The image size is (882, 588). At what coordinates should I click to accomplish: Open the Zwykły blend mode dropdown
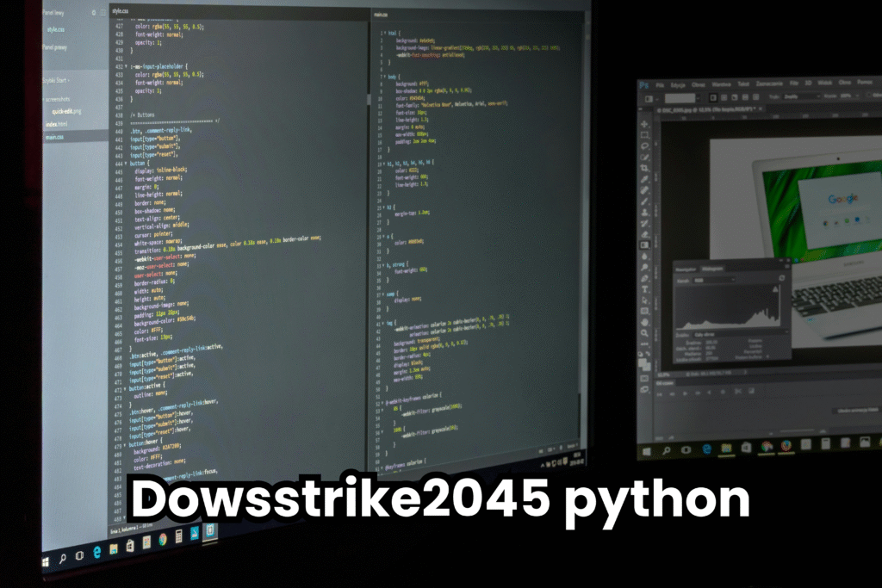click(795, 97)
